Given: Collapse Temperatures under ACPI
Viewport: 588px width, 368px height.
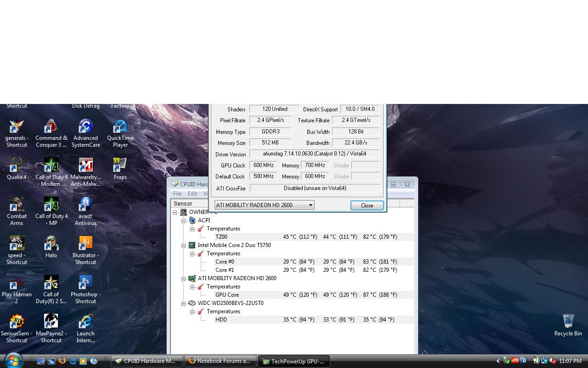Looking at the screenshot, I should tap(192, 229).
